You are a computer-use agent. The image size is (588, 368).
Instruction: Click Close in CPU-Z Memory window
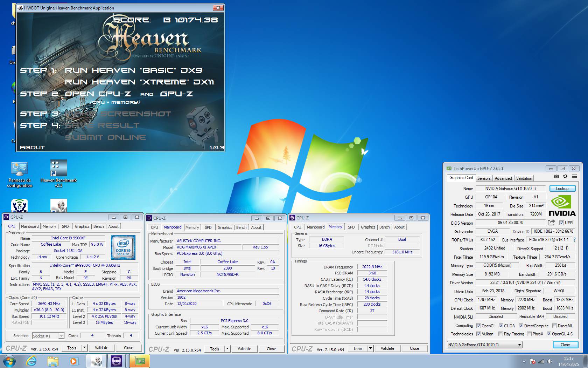click(414, 348)
